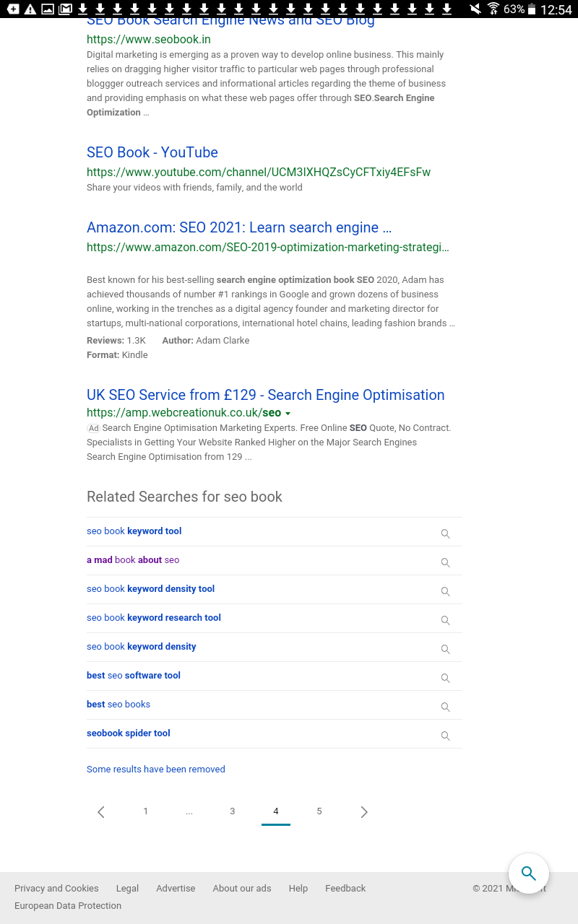Click search icon beside 'seo book keyword tool'

click(x=445, y=533)
